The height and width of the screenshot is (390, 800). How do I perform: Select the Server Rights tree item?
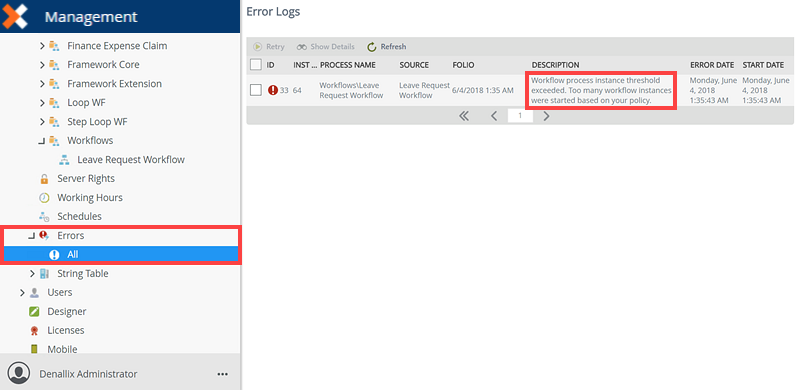coord(86,179)
